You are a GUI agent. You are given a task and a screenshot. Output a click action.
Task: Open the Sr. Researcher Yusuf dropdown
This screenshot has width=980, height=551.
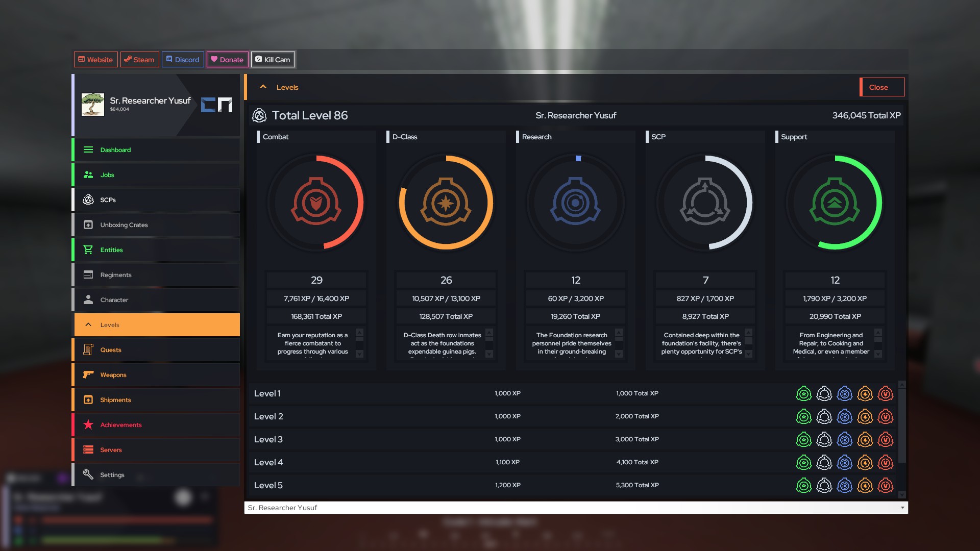coord(576,508)
